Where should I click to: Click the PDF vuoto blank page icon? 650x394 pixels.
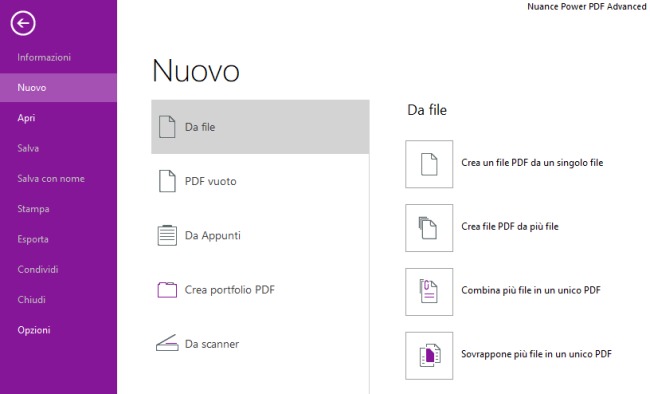tap(167, 181)
